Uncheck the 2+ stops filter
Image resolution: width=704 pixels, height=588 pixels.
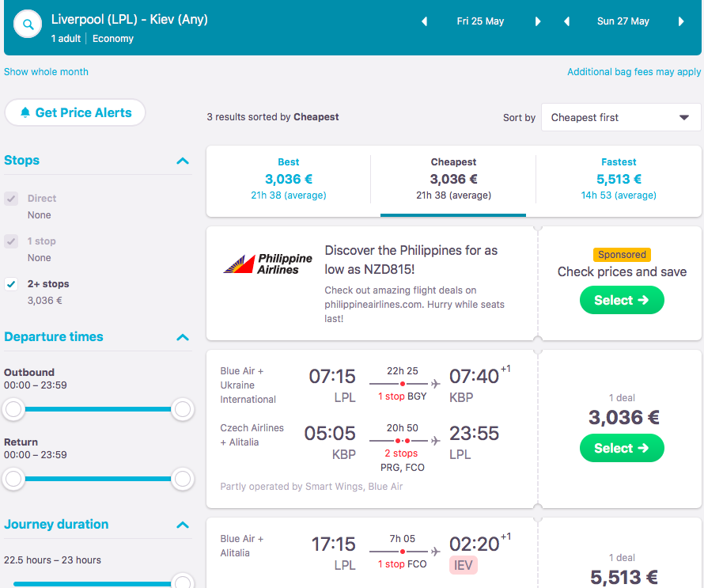(12, 284)
